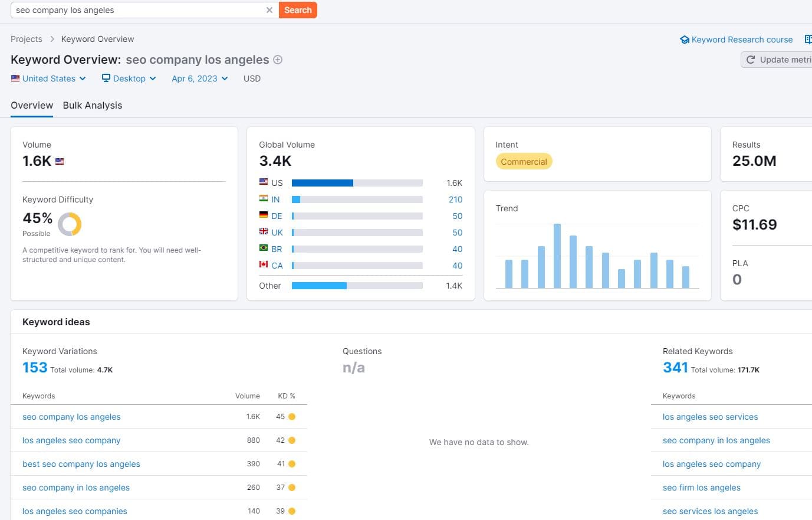The width and height of the screenshot is (812, 520).
Task: Click the Germany flag in Global Volume
Action: point(263,215)
